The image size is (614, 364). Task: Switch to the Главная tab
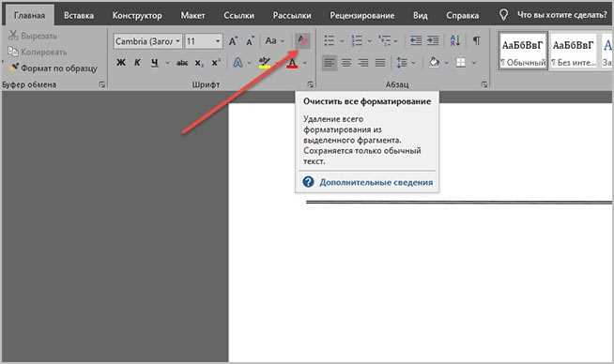(x=30, y=15)
